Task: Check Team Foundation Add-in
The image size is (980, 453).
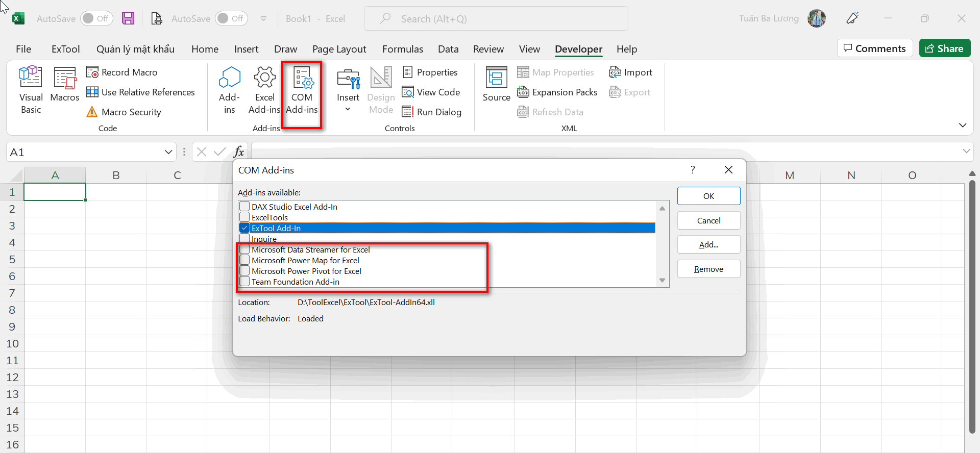Action: 244,282
